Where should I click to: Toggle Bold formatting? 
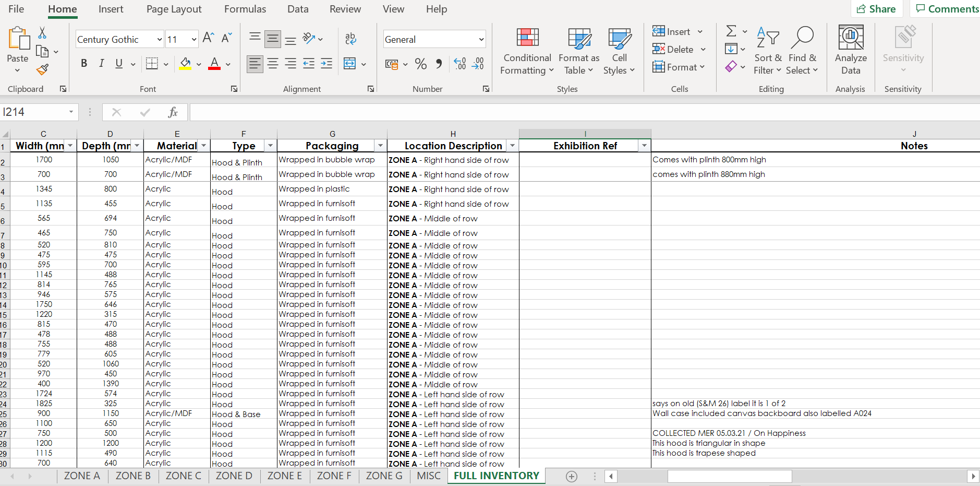tap(84, 64)
